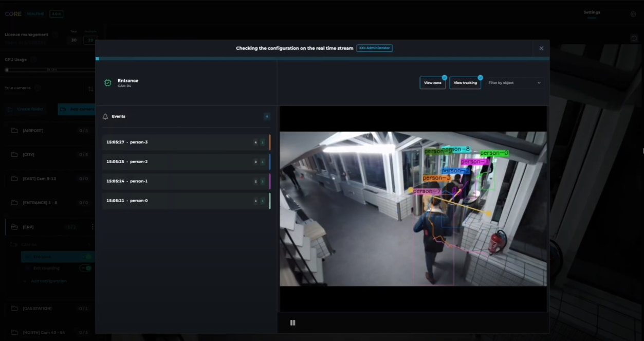This screenshot has width=644, height=341.
Task: Click the Events bell icon
Action: pos(105,117)
